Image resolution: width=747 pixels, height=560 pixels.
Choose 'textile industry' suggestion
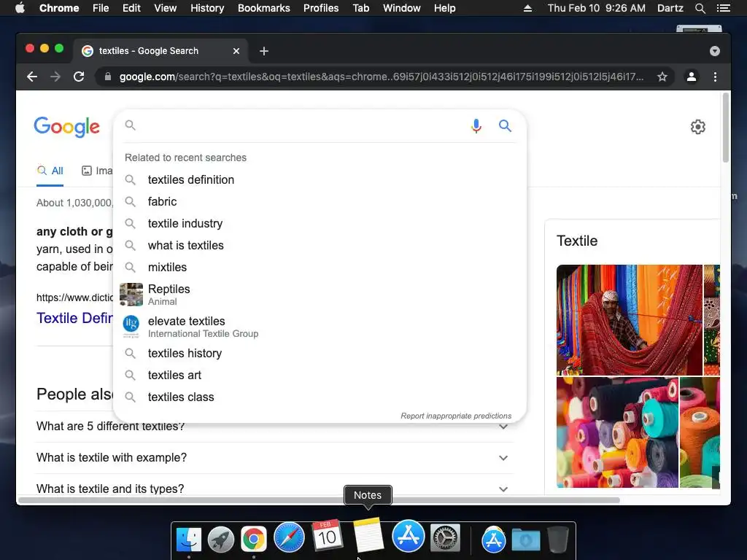click(320, 223)
